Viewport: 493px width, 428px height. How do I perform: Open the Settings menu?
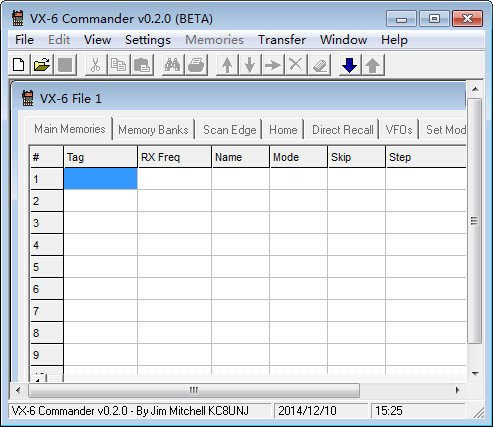tap(148, 40)
